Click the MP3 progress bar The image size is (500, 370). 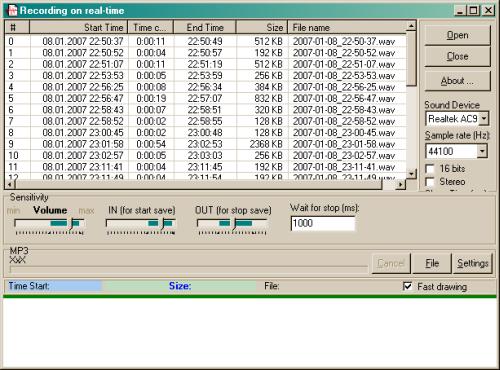click(189, 269)
